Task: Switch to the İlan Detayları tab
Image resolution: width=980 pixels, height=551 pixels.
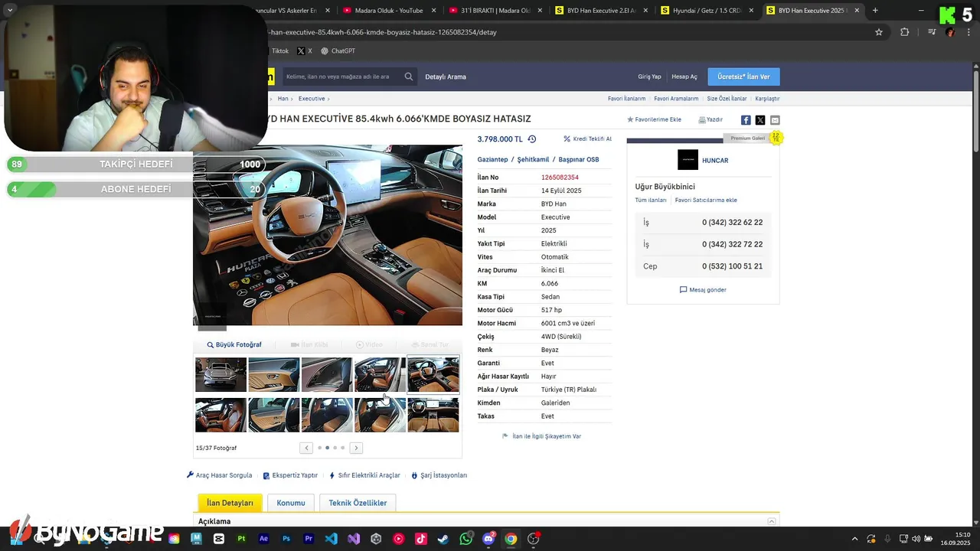Action: [x=230, y=503]
